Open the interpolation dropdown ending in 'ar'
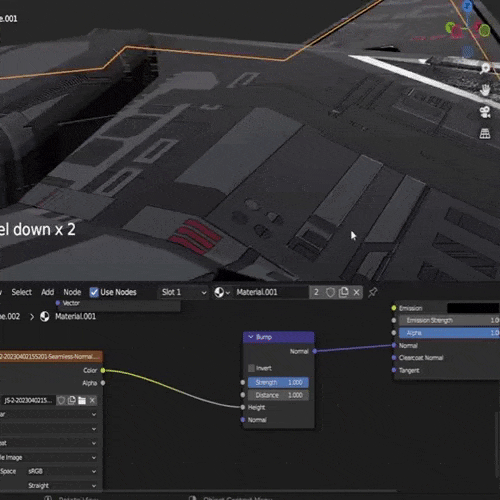500x500 pixels. click(48, 414)
